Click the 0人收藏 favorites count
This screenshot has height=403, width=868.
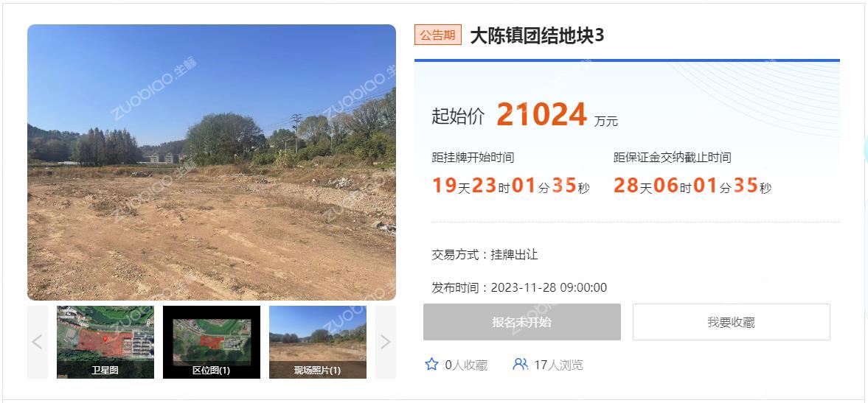[466, 365]
